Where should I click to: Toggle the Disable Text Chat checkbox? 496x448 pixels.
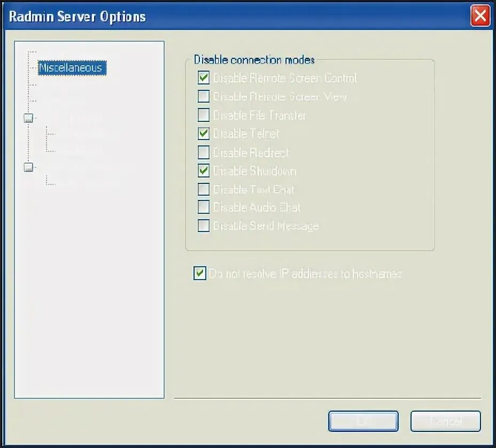[x=204, y=189]
